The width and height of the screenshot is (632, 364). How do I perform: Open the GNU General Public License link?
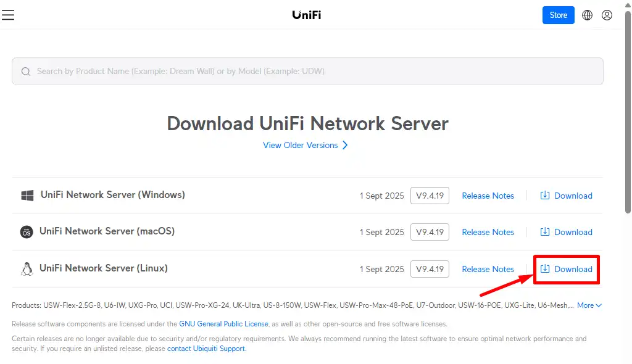tap(223, 324)
